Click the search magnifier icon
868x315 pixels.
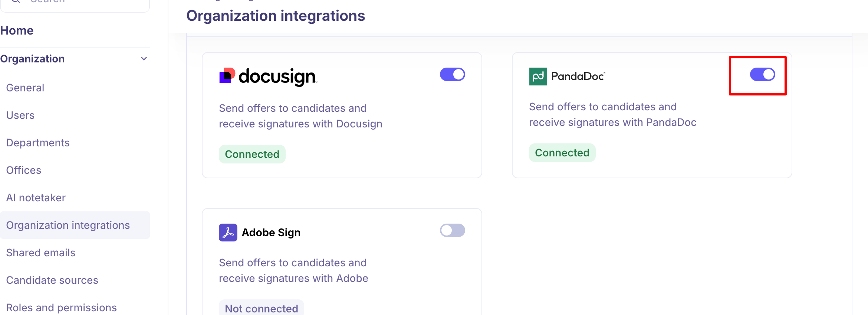pos(16,1)
